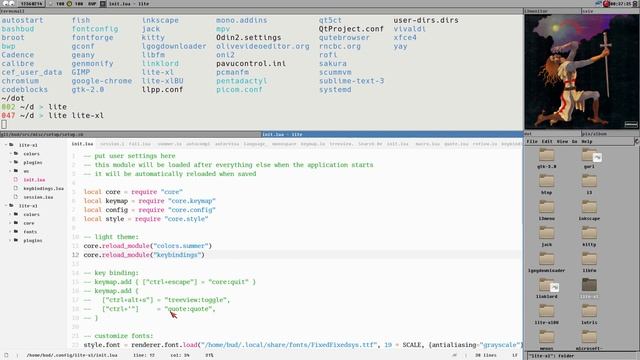
Task: Click the terminal cursor block at the prompt
Action: tap(4, 124)
